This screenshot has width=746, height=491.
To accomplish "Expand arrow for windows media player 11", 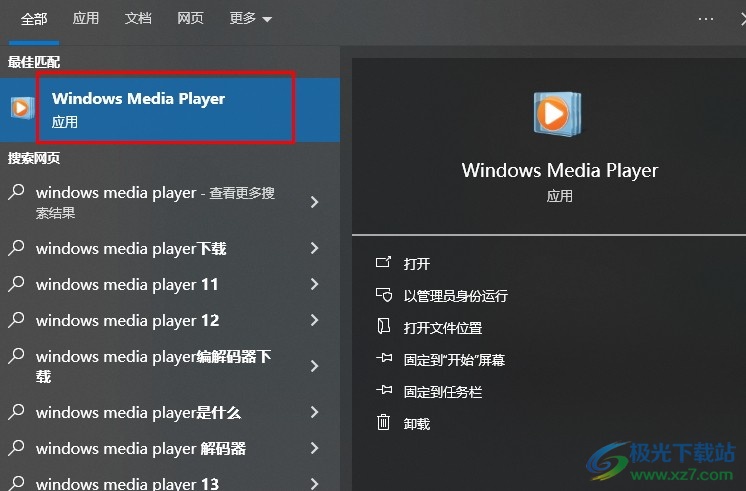I will (314, 284).
